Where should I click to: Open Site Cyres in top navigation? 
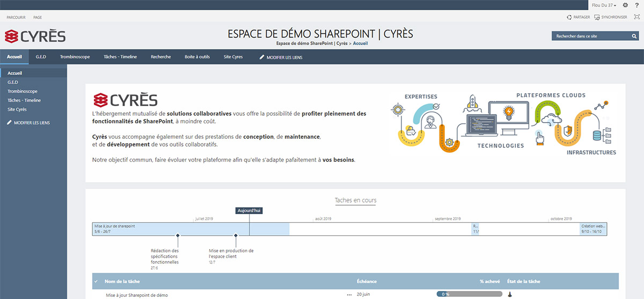tap(233, 57)
